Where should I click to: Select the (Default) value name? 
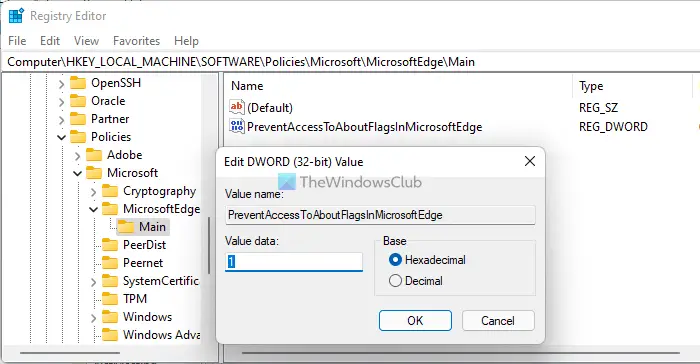coord(270,108)
